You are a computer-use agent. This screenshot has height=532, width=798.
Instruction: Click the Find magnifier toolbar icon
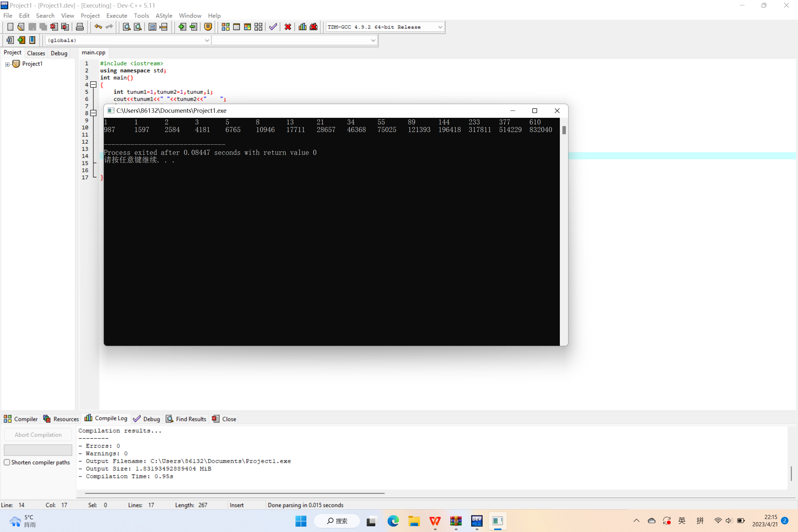[x=127, y=27]
